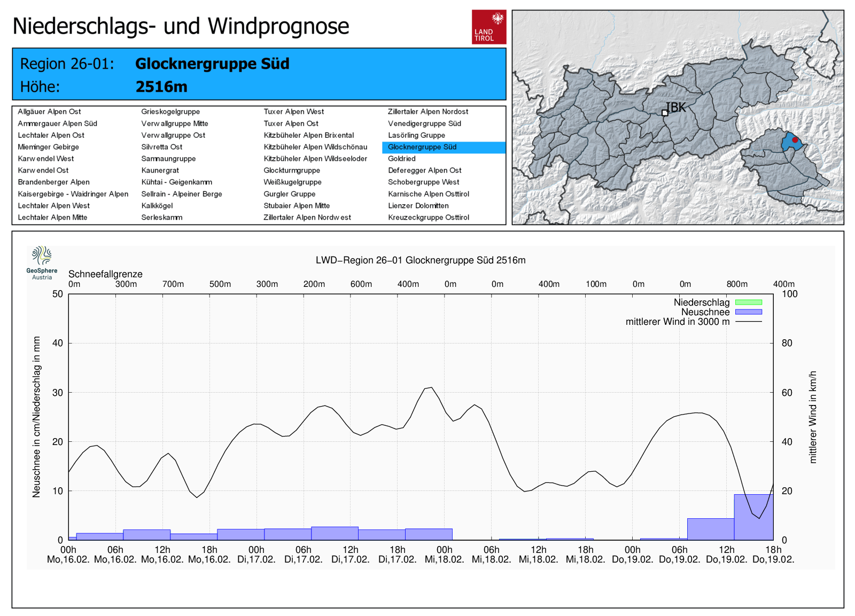
Task: Click the Land Tirol logo
Action: click(x=489, y=27)
